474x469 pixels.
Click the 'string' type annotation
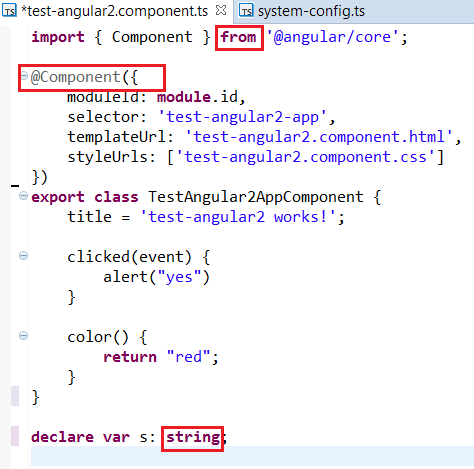click(193, 438)
